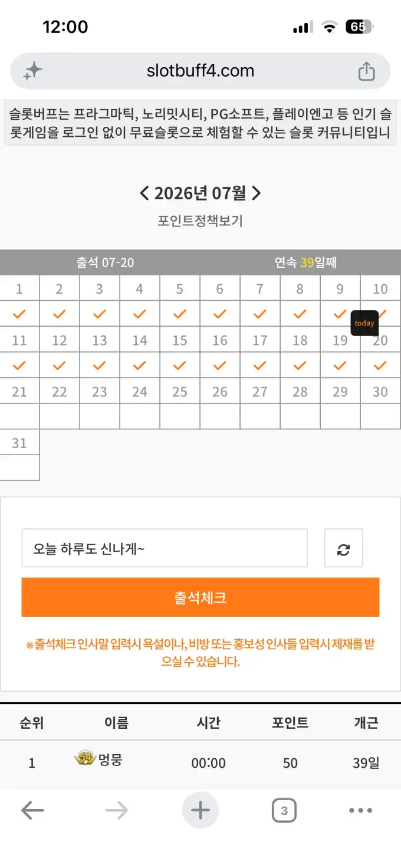
Task: Open the browser three-dot more menu
Action: [360, 811]
